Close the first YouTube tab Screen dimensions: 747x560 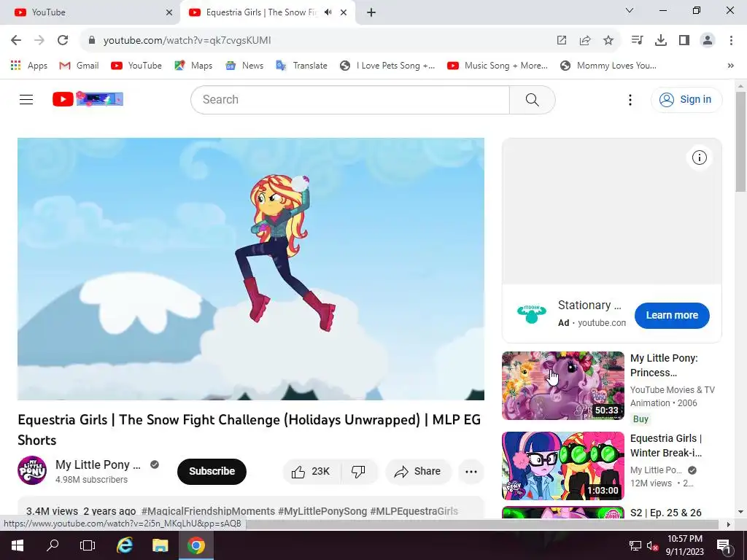point(169,12)
